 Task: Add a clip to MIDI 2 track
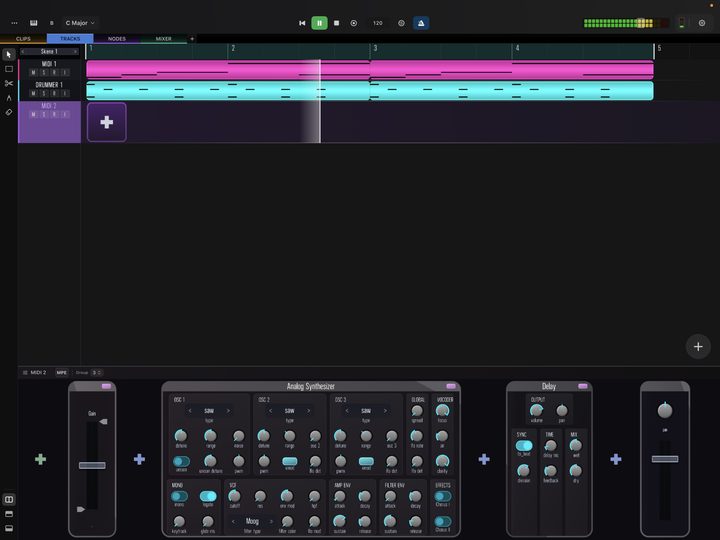[107, 122]
